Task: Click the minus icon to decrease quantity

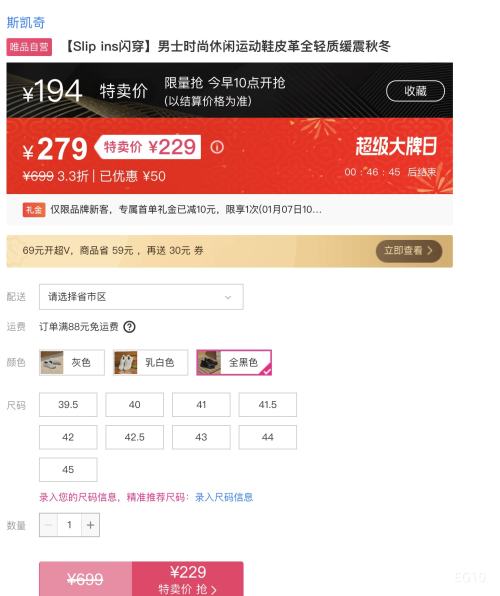Action: 48,525
